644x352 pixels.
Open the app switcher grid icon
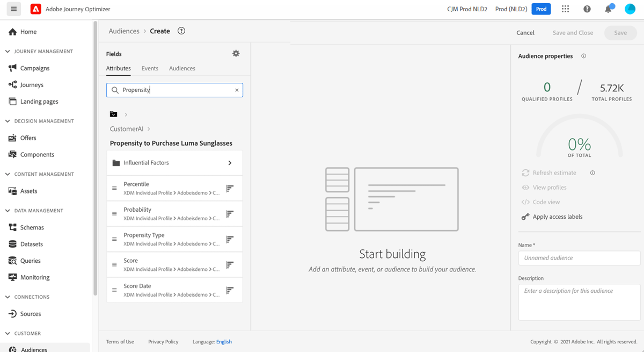(x=565, y=9)
